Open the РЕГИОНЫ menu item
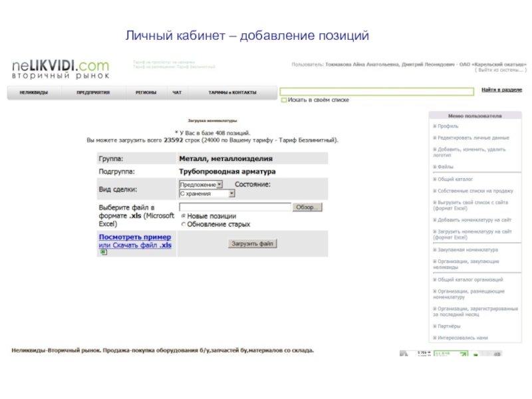532x399 pixels. (146, 92)
